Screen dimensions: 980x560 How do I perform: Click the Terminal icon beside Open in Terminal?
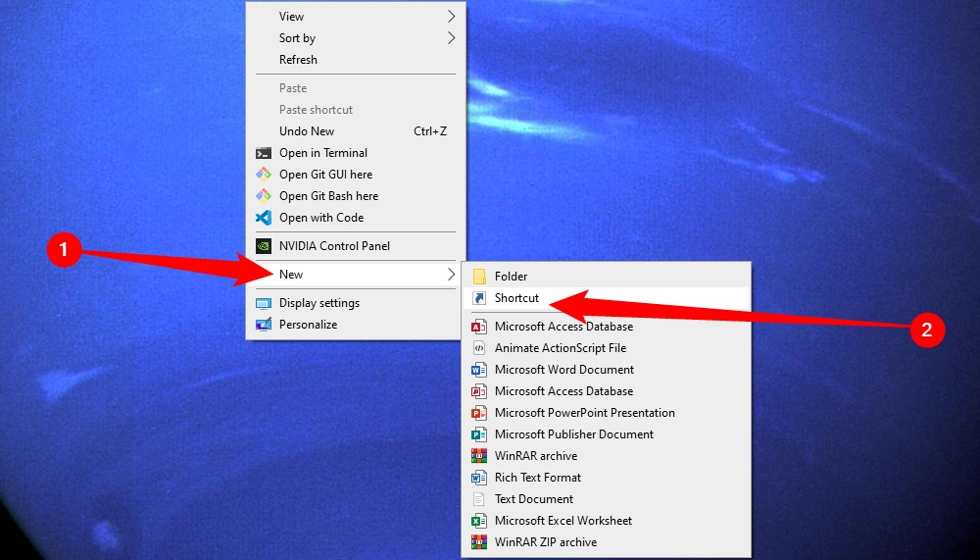tap(263, 153)
